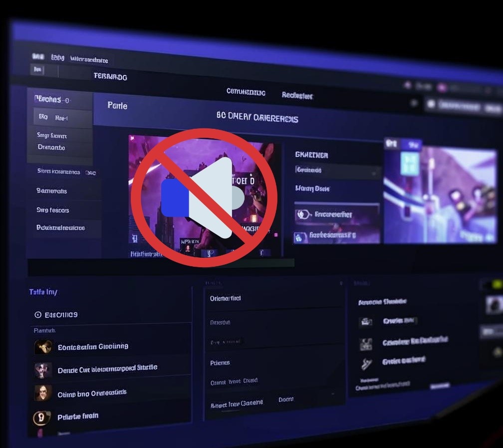Viewport: 503px width, 448px height.
Task: Click the "Otimp bno Orwreatlels" list row
Action: 111,393
